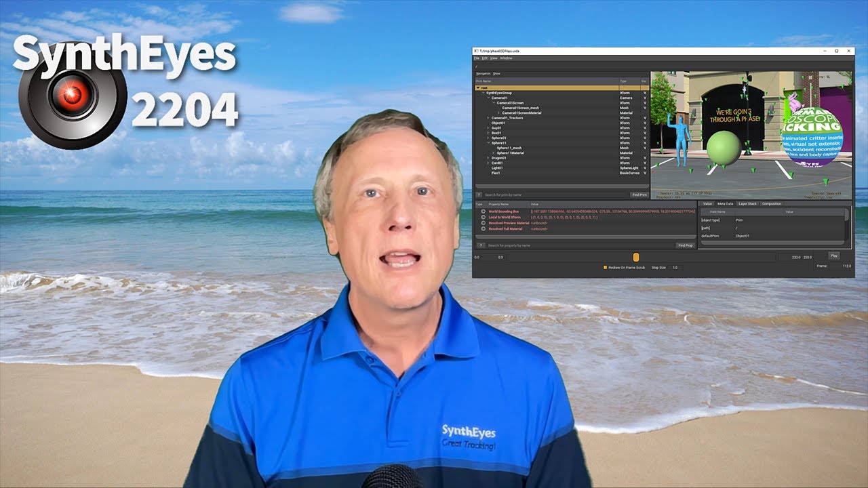Toggle visibility of Camera01 prim
The height and width of the screenshot is (488, 868).
(645, 98)
